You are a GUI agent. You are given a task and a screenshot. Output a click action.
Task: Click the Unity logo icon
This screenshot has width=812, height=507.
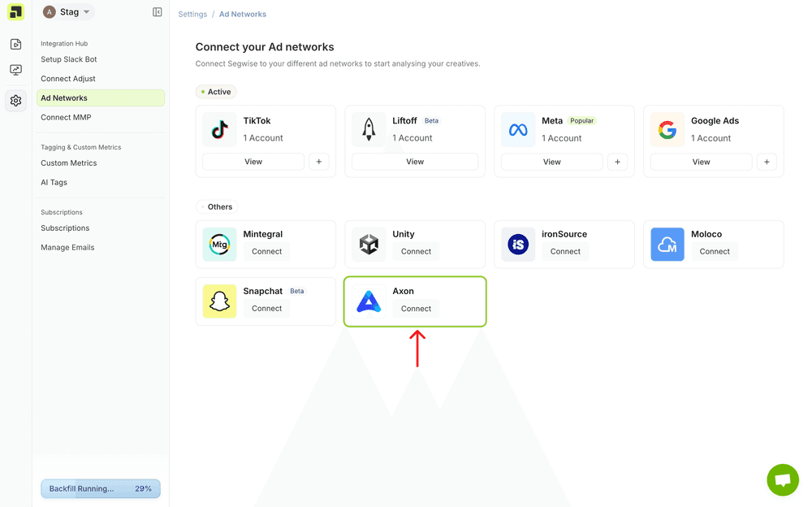pos(369,245)
